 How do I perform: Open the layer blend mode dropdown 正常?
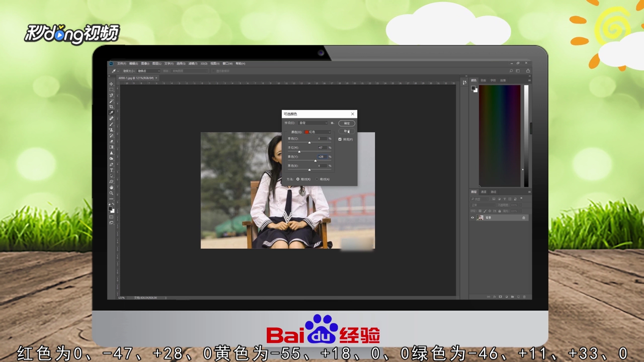point(483,205)
